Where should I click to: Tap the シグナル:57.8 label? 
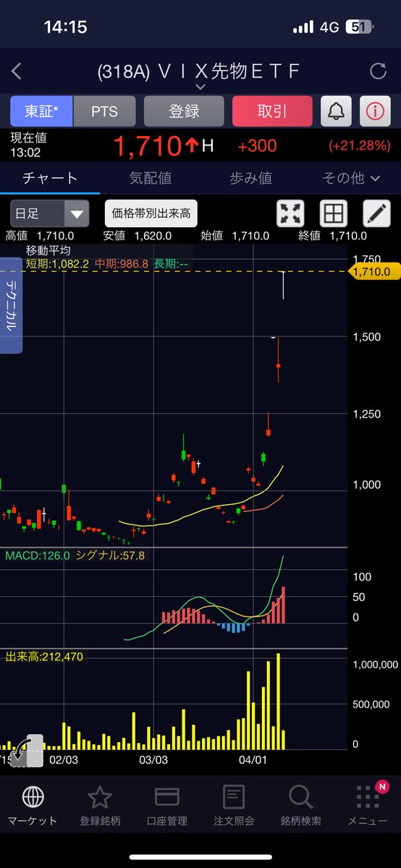pos(110,556)
